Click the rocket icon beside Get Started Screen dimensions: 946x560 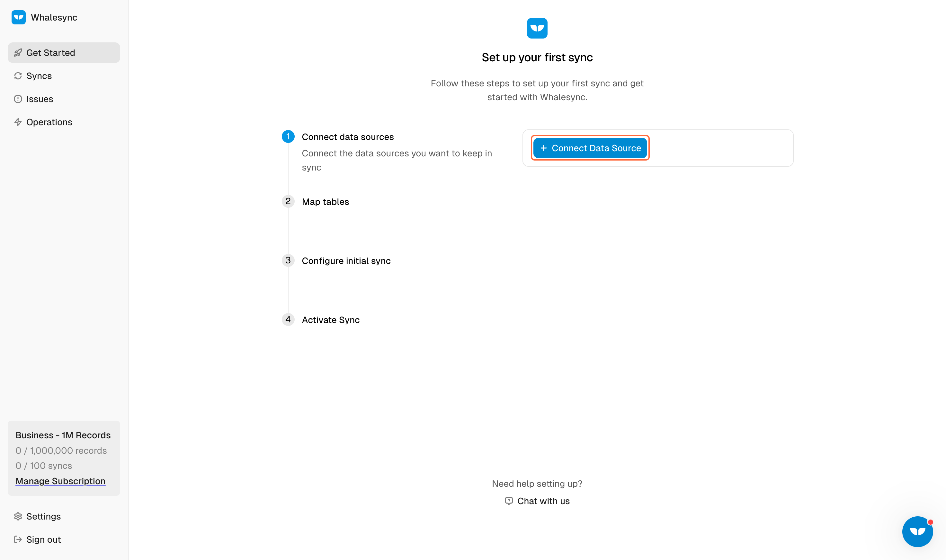click(18, 53)
